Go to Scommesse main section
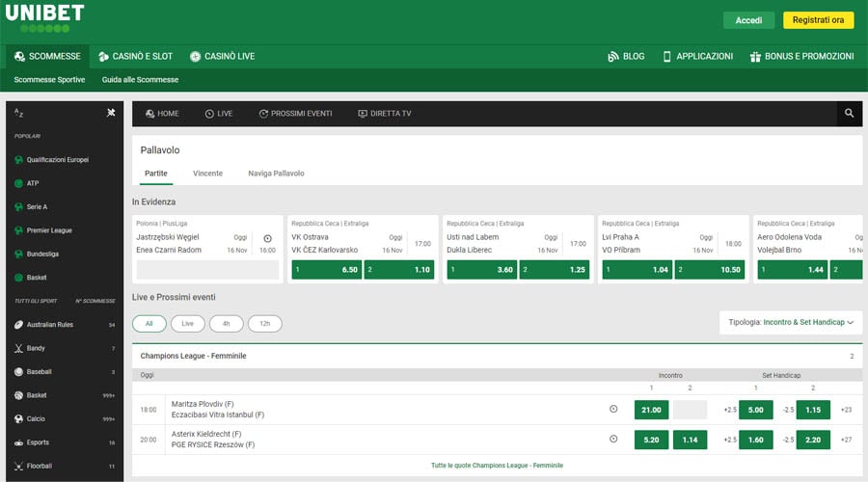 [x=47, y=57]
